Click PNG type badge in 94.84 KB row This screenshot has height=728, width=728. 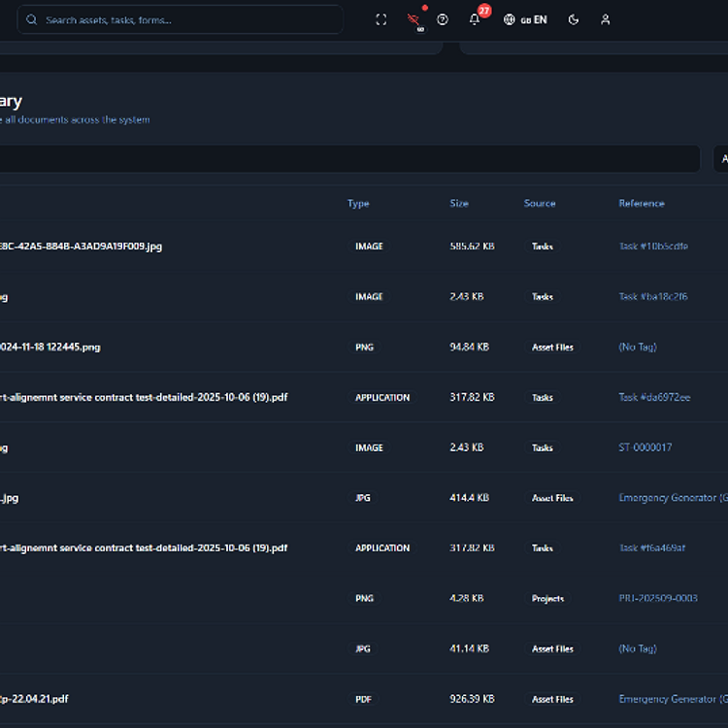364,347
